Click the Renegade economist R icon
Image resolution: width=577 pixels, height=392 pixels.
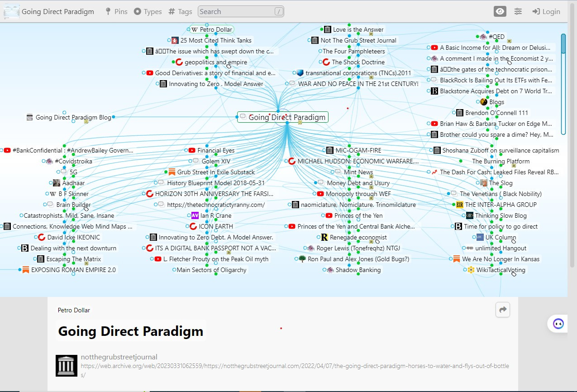click(324, 237)
